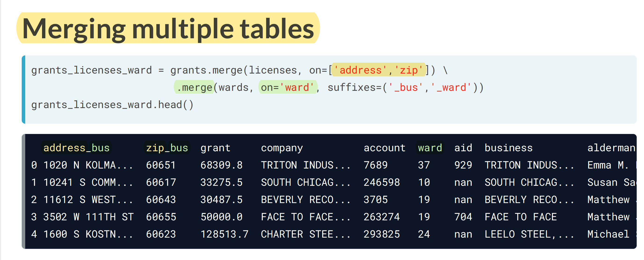
Task: Click the highlighted .merge method on second line
Action: point(194,88)
